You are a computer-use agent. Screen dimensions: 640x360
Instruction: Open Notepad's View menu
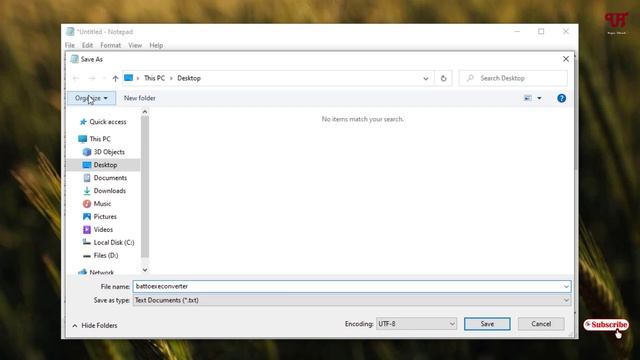pos(135,45)
